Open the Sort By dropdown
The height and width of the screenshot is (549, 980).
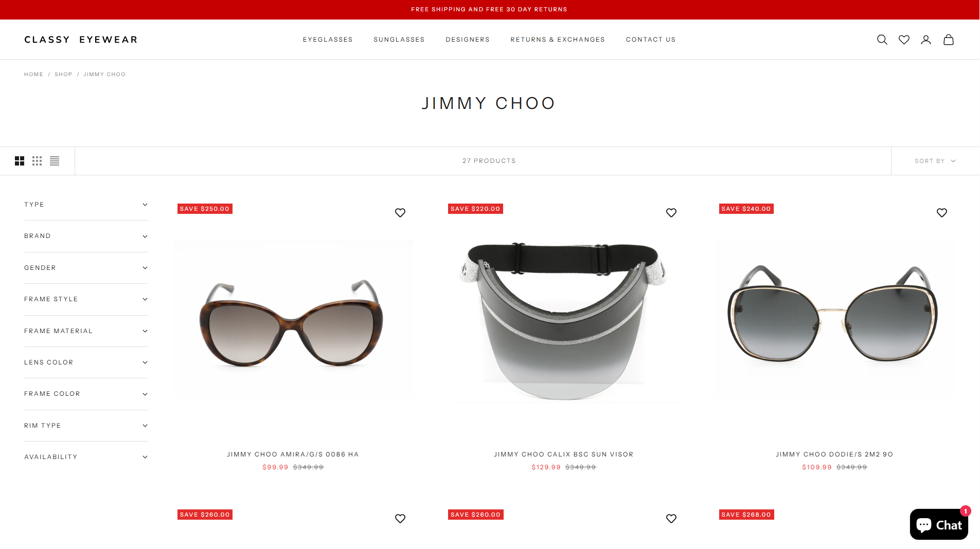[935, 161]
